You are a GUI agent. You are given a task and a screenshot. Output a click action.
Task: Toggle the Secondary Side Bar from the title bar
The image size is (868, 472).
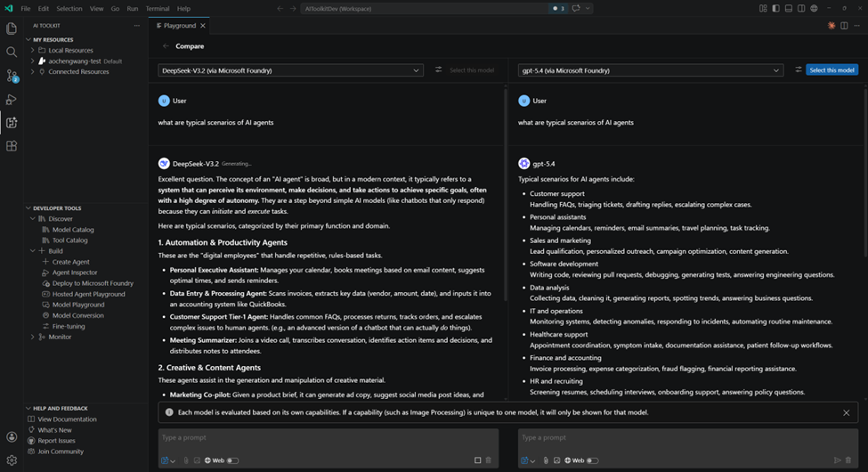tap(801, 8)
